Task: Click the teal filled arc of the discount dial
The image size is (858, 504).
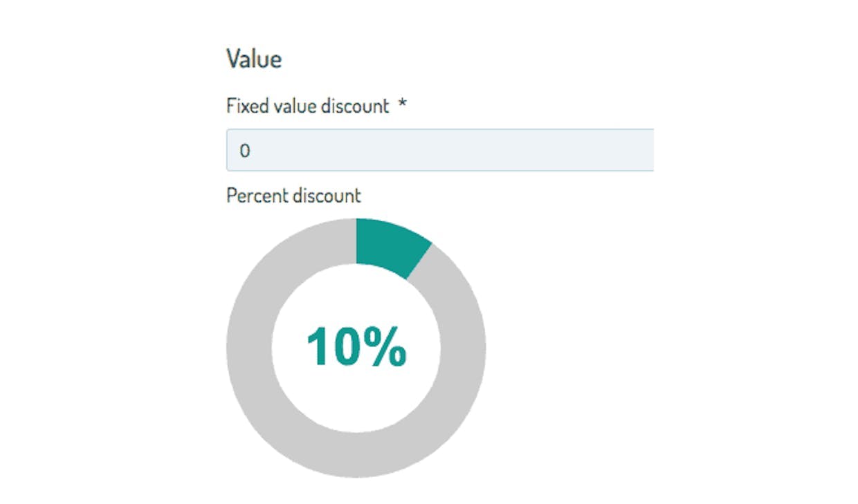Action: pyautogui.click(x=389, y=245)
